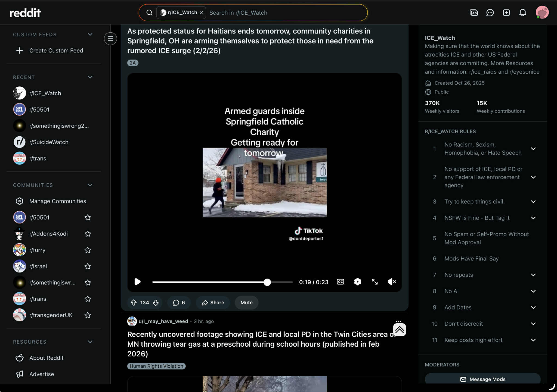557x392 pixels.
Task: Expand rule 8 No AI
Action: [533, 291]
